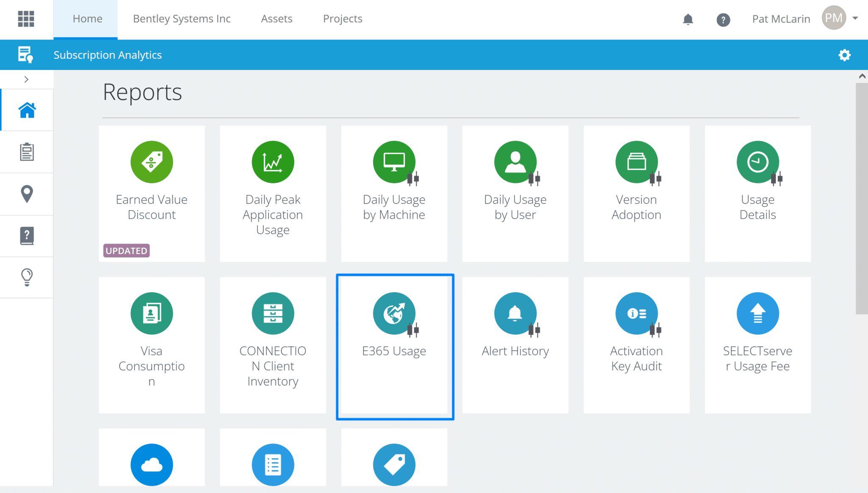Open CONNECTION Client Inventory icon

[x=273, y=313]
